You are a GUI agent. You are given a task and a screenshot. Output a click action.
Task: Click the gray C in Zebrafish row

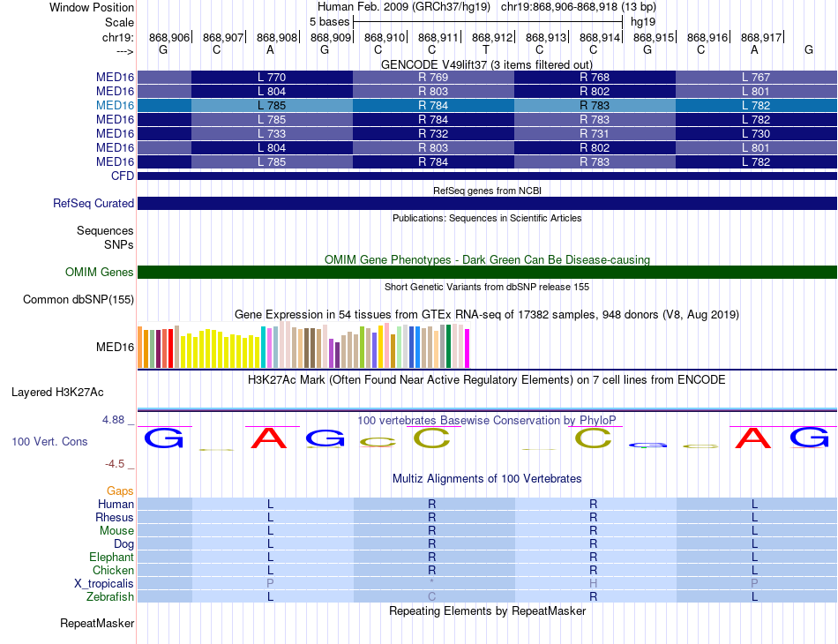coord(432,596)
